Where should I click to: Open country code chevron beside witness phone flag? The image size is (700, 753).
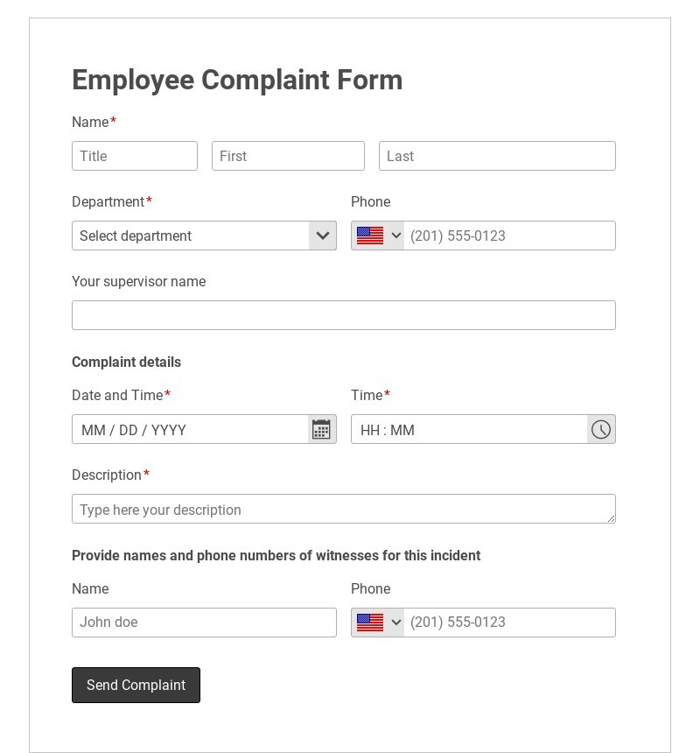point(395,623)
